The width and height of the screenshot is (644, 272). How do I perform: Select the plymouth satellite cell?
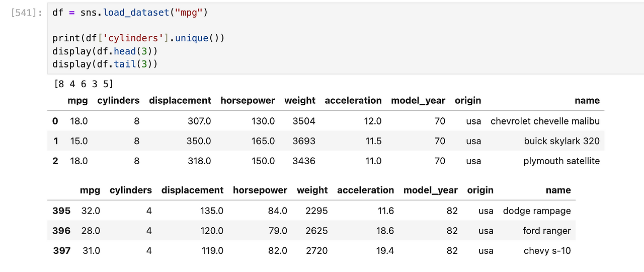561,161
